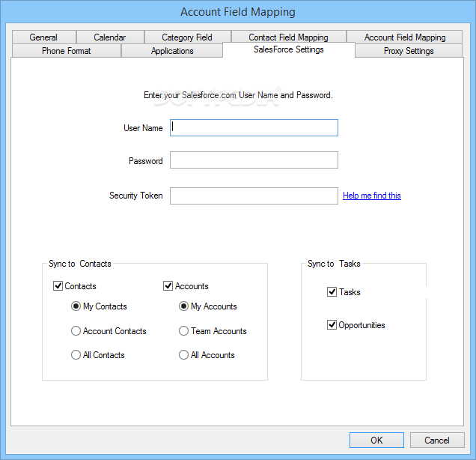
Task: Click into the Password field
Action: [x=254, y=160]
